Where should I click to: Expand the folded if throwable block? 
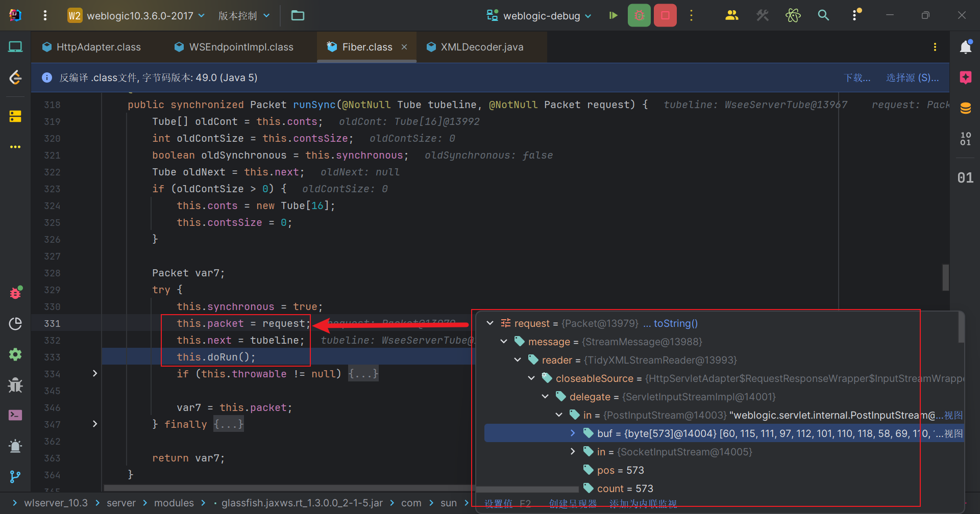point(95,373)
